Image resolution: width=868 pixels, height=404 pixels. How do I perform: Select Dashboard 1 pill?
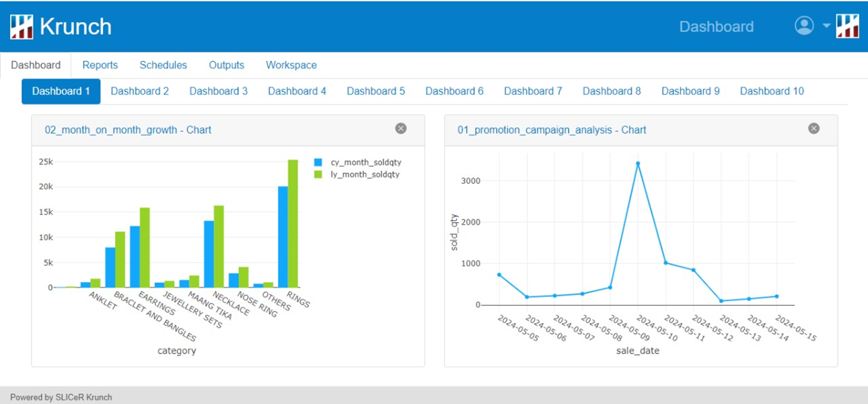click(61, 92)
